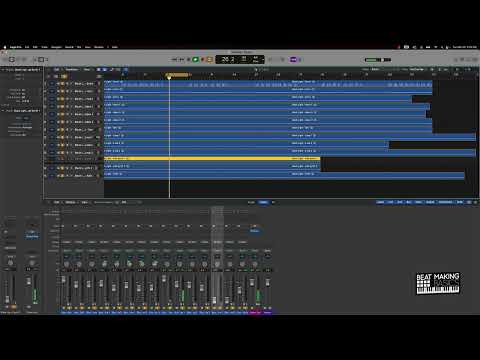This screenshot has width=480, height=360.
Task: Click Catch Playhead button in Tracks menu bar
Action: click(126, 69)
